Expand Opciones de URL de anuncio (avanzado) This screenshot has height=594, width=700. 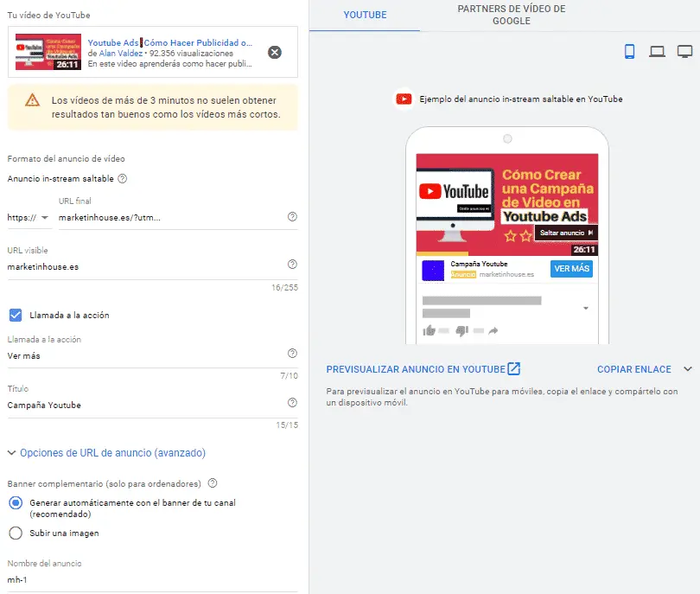106,452
